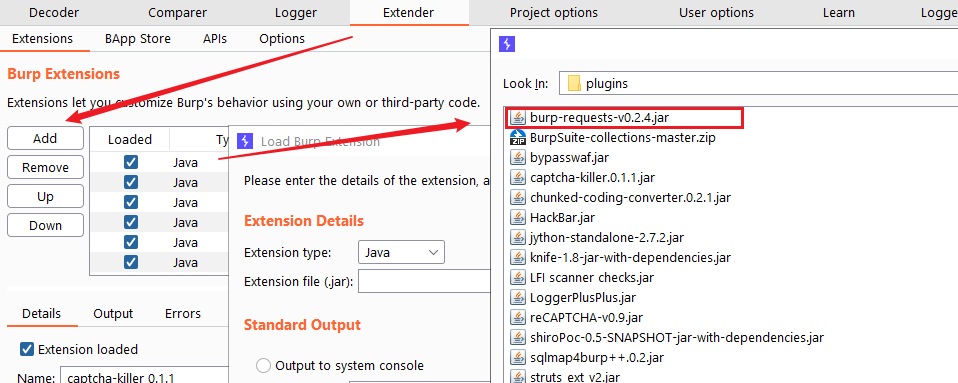This screenshot has width=958, height=383.
Task: Select the jython-standalone-2.7.2.jar icon
Action: [x=518, y=238]
